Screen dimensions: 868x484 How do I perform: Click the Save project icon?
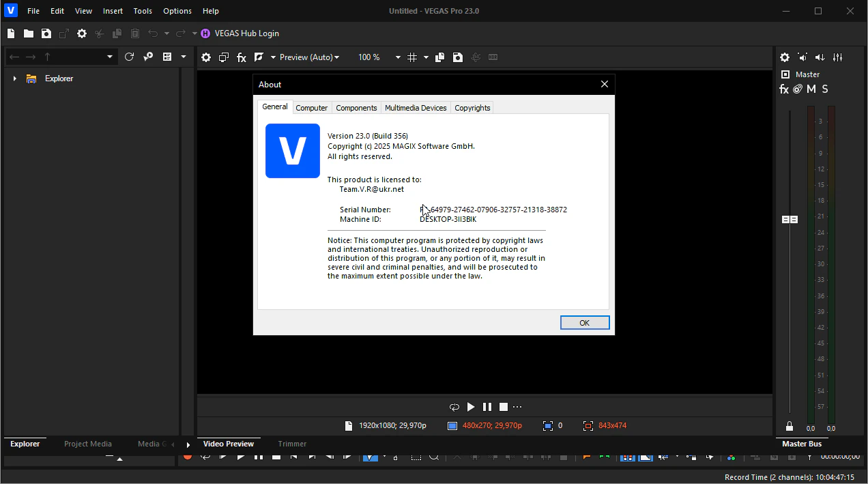[46, 33]
